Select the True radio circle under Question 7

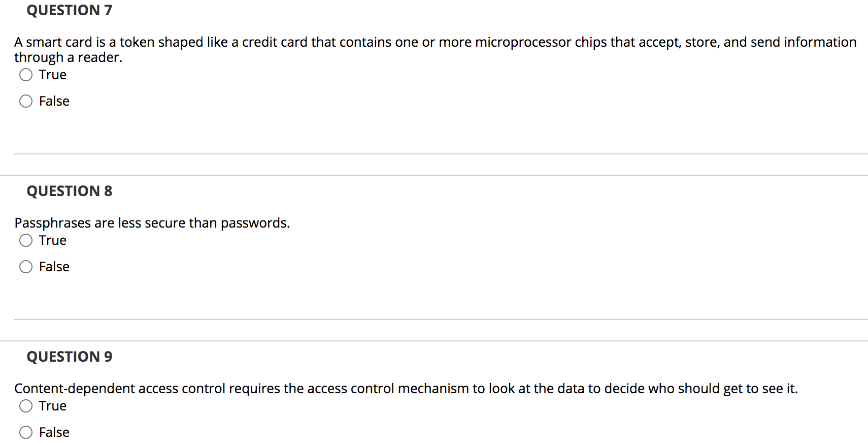coord(26,75)
